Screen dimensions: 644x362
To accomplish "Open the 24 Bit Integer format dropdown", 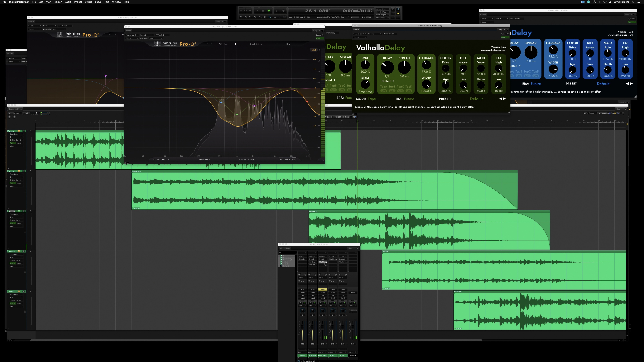I will pos(382,15).
